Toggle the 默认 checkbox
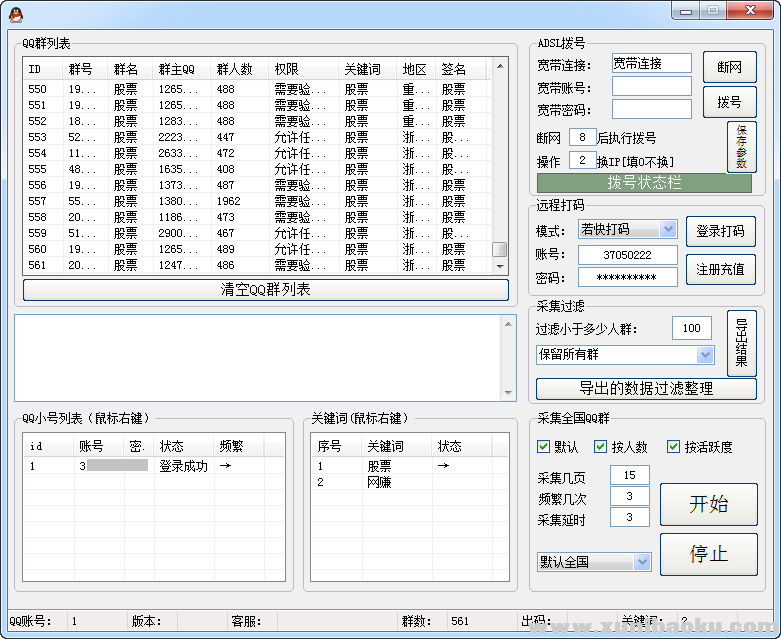 pyautogui.click(x=544, y=447)
